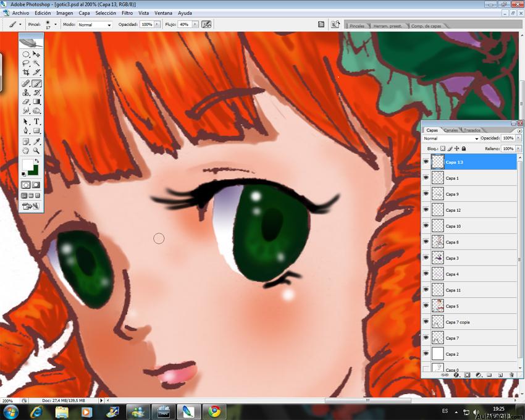The height and width of the screenshot is (420, 525).
Task: Delete layer using the trash icon
Action: [x=511, y=375]
